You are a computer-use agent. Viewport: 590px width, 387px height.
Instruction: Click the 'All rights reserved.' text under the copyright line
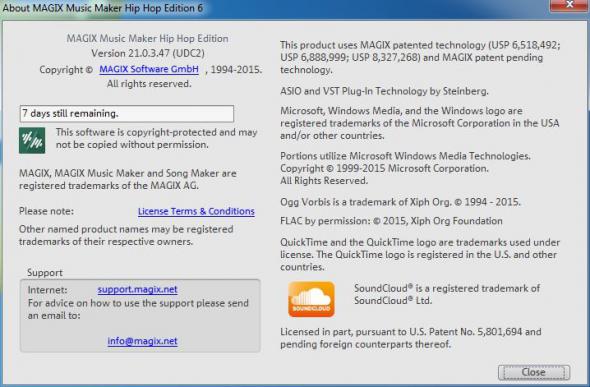click(x=149, y=83)
